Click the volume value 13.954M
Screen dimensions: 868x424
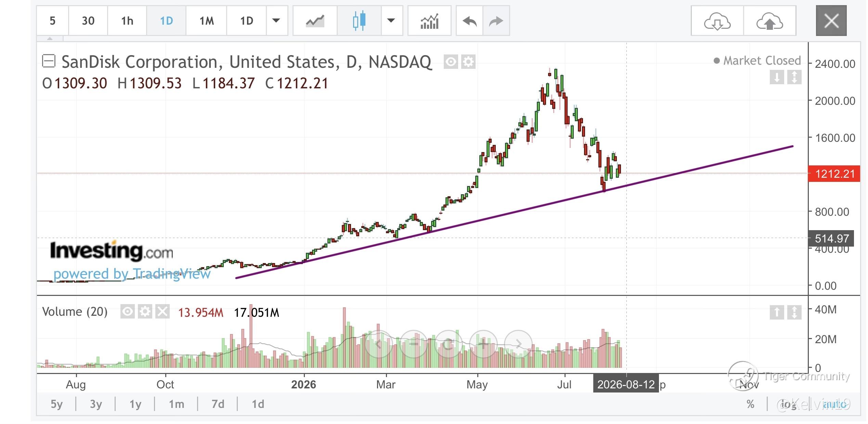[201, 312]
